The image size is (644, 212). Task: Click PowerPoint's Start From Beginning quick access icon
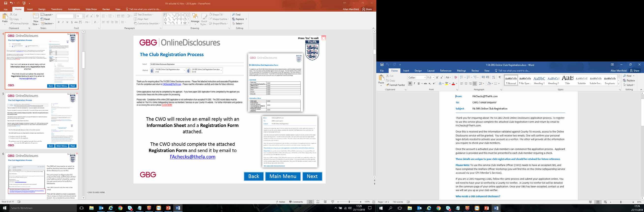pos(24,3)
